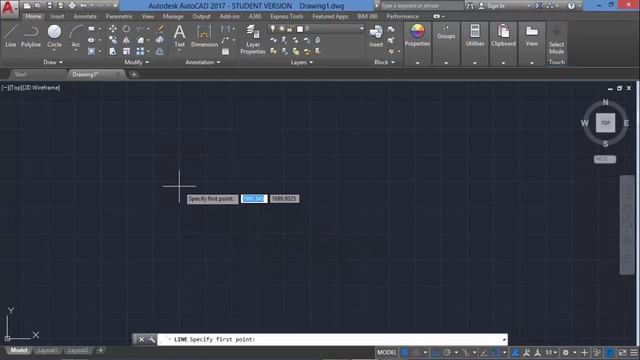Switch to the Annotate ribbon tab
640x360 pixels.
click(85, 16)
